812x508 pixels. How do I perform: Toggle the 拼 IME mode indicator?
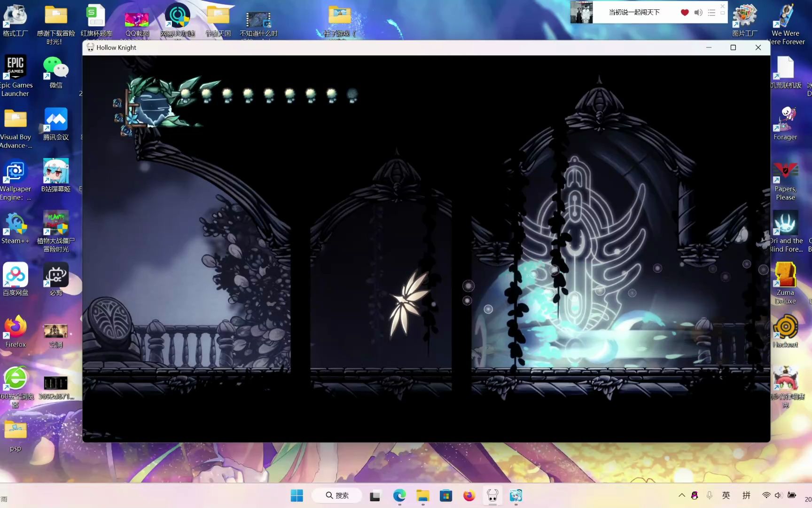(x=746, y=495)
